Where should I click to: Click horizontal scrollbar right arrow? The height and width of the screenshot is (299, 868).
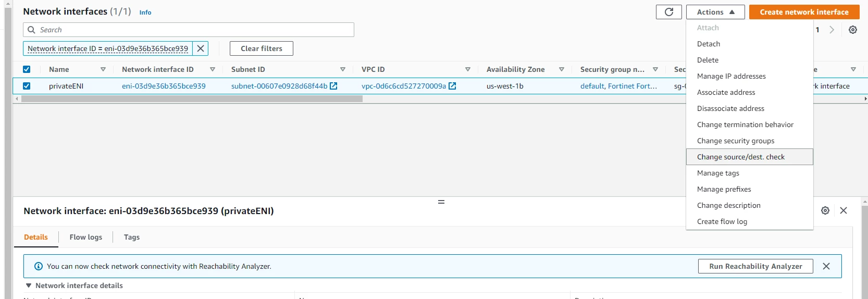865,98
